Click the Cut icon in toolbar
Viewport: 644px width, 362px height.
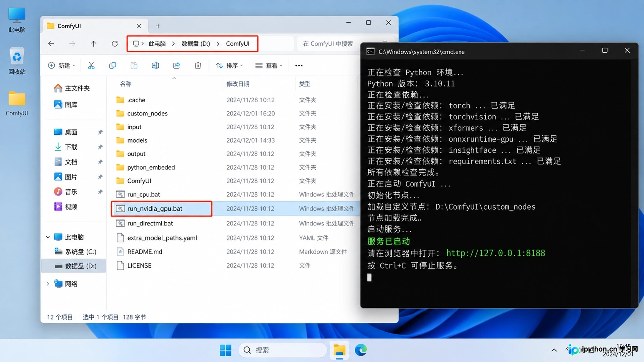[x=91, y=66]
